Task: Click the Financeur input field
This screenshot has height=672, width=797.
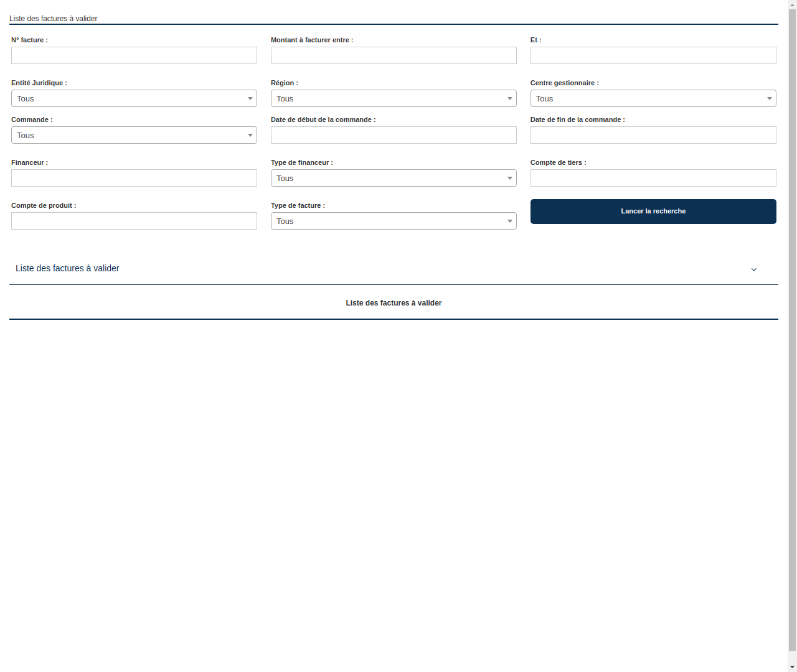Action: (x=134, y=178)
